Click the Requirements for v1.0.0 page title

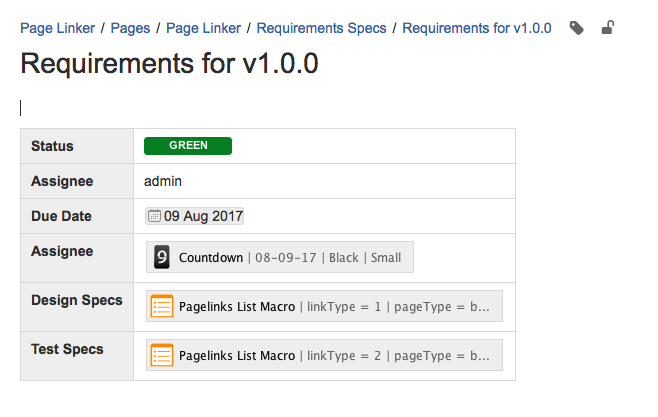coord(169,65)
